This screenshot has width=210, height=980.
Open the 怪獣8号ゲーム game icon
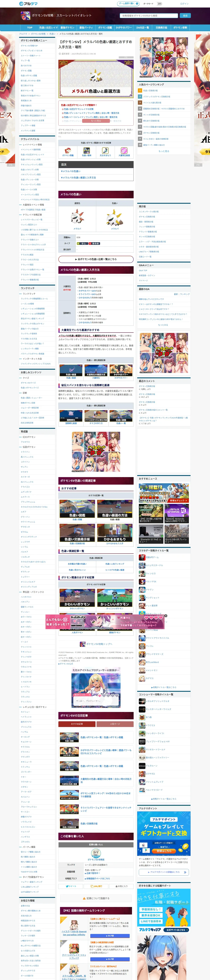click(x=142, y=557)
